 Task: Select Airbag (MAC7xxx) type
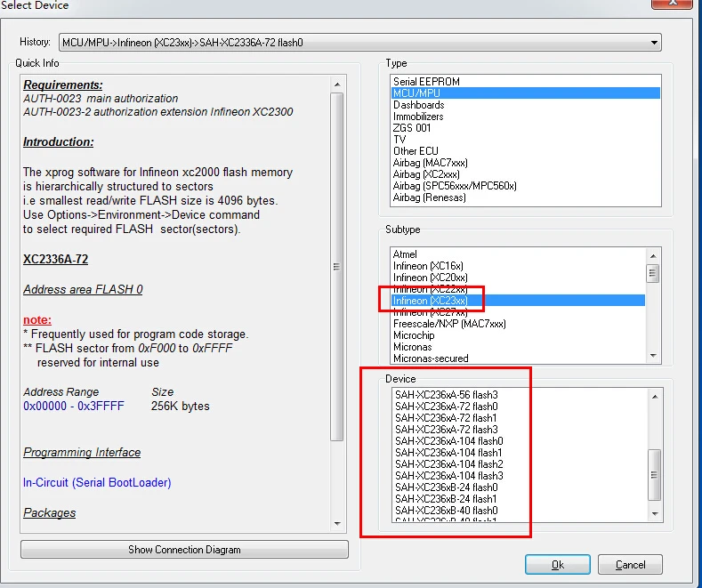(525, 163)
